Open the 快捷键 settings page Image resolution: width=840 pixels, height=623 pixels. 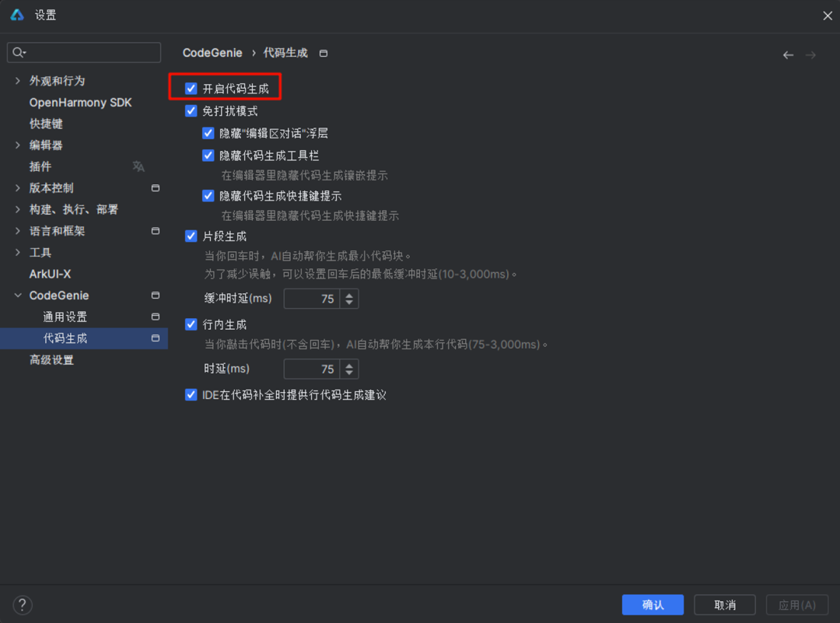coord(46,124)
